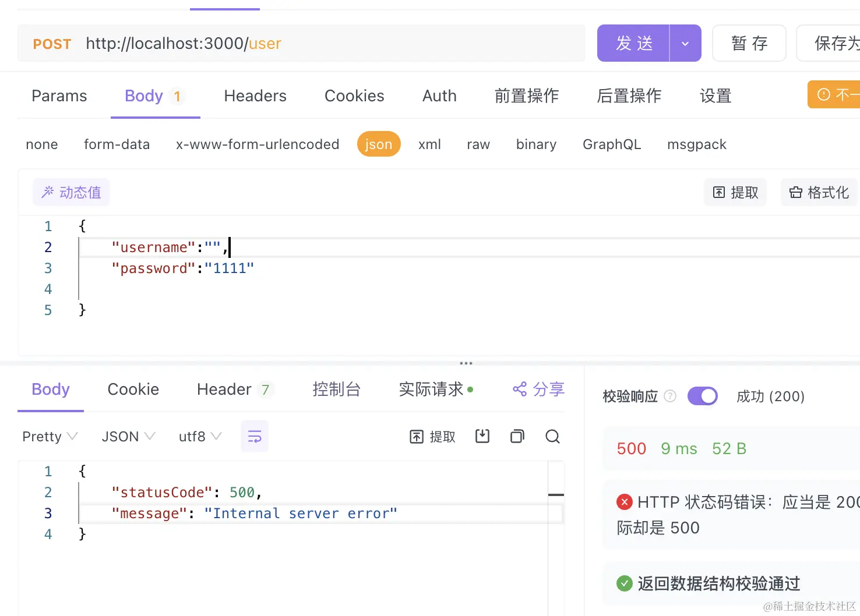Switch to the response Cookie tab
Viewport: 860px width, 616px height.
[133, 390]
